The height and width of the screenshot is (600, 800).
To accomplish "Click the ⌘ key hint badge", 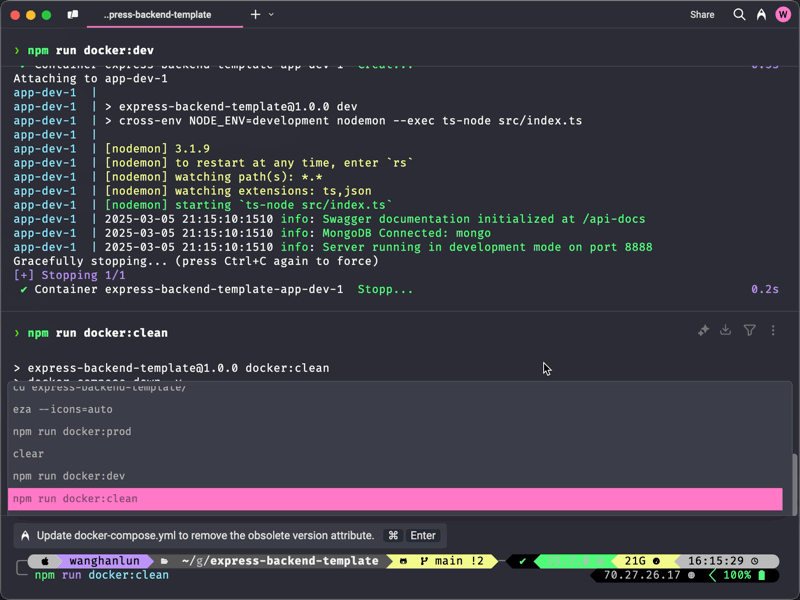I will point(393,536).
